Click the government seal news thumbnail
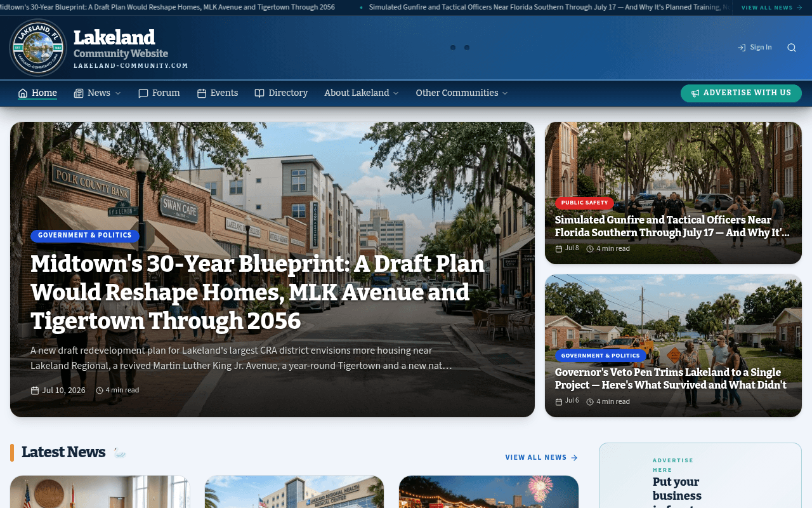This screenshot has width=812, height=508. tap(100, 492)
